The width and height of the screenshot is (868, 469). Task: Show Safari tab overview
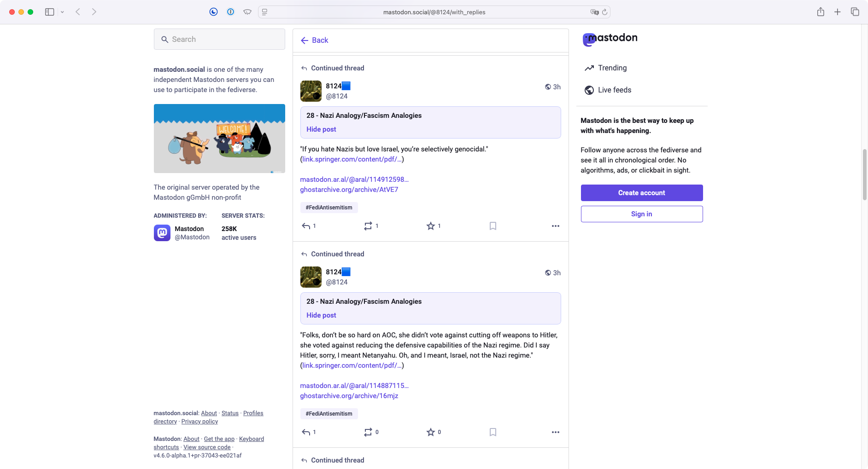pos(855,12)
